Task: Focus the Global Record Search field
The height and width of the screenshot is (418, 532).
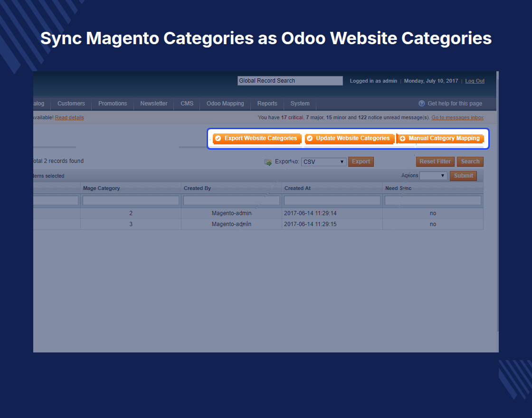Action: (x=290, y=81)
